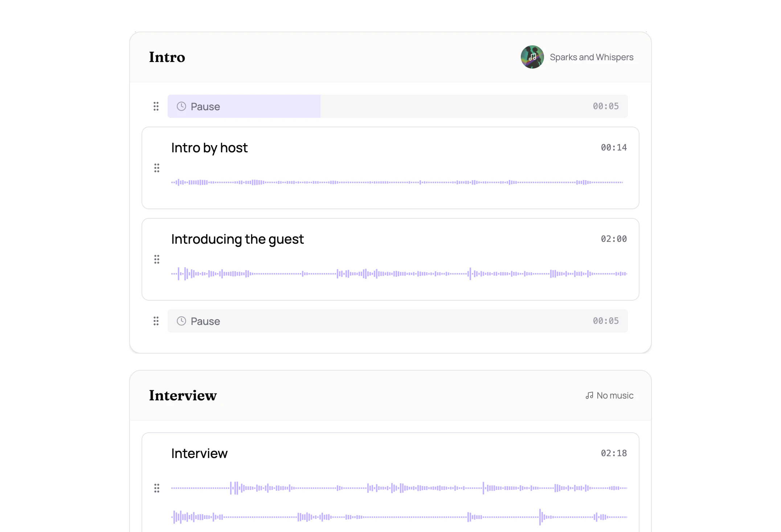Click the 02:18 duration on the Interview clip

614,453
